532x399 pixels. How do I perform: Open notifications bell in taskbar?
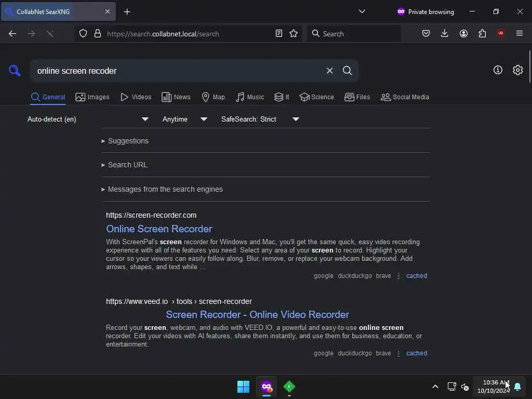tap(517, 387)
